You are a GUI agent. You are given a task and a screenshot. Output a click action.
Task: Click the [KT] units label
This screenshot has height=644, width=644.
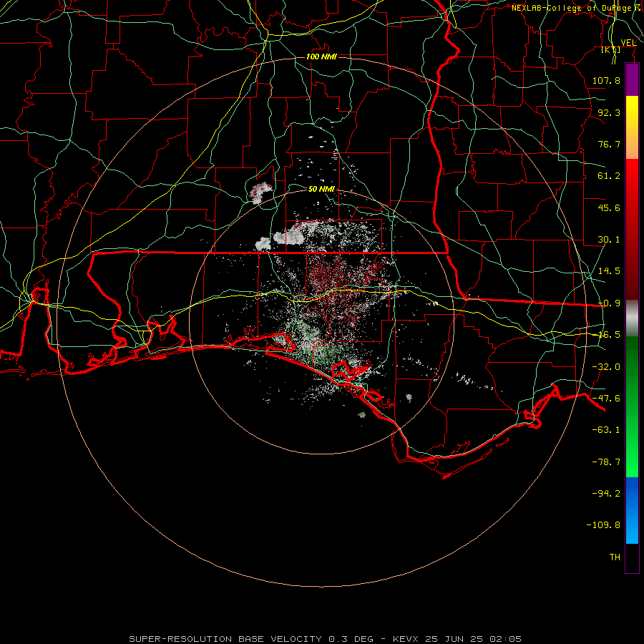(x=611, y=49)
